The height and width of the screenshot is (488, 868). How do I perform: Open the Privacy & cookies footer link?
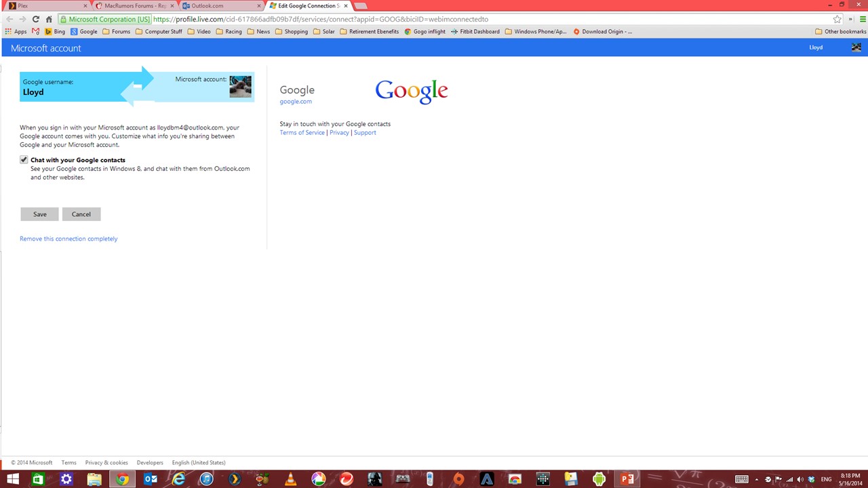106,463
